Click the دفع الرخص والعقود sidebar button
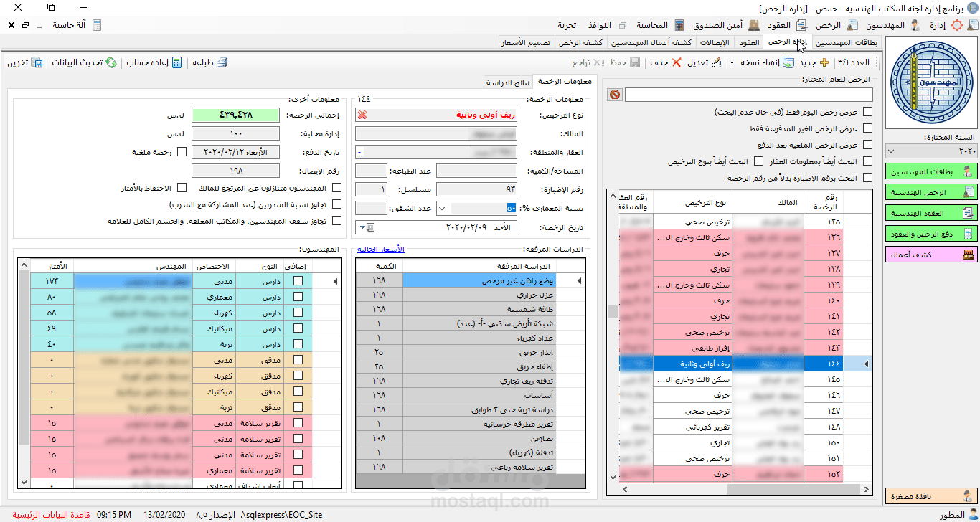The image size is (980, 522). [931, 234]
